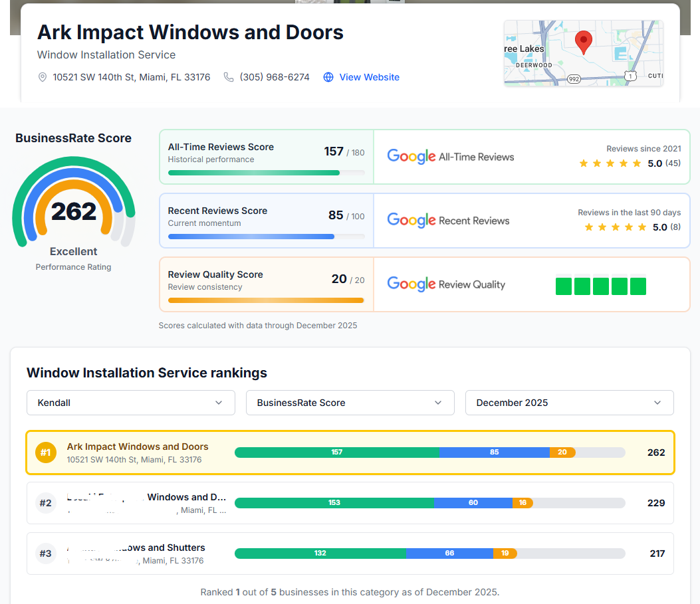Click the total score 217 in #3 row
Image resolution: width=700 pixels, height=604 pixels.
pos(657,553)
